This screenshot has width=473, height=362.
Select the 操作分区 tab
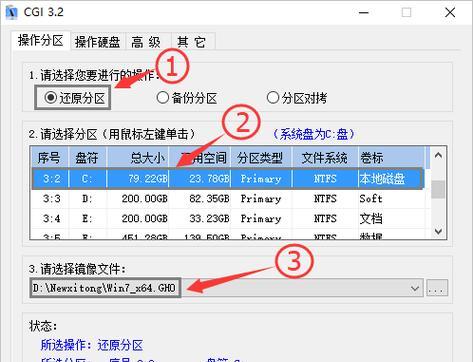[x=41, y=41]
